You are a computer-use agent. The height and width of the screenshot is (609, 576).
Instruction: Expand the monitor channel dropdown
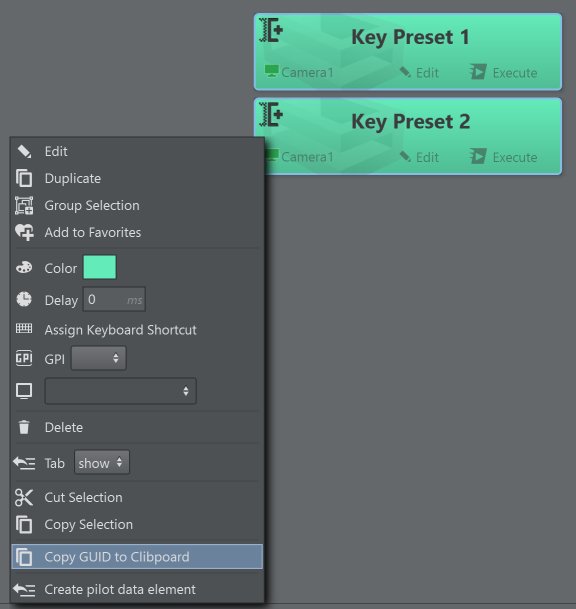pyautogui.click(x=120, y=391)
